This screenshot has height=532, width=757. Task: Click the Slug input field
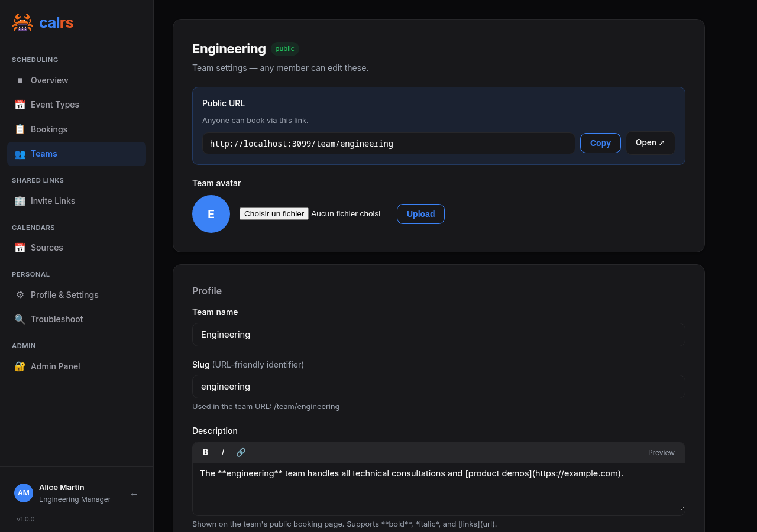point(438,387)
